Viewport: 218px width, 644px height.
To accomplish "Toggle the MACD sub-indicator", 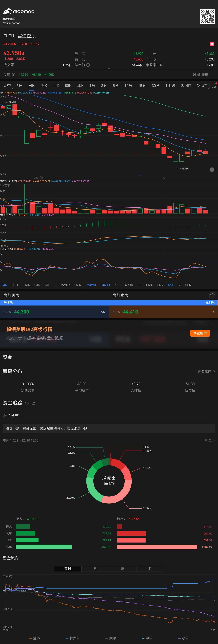I will 105,285.
